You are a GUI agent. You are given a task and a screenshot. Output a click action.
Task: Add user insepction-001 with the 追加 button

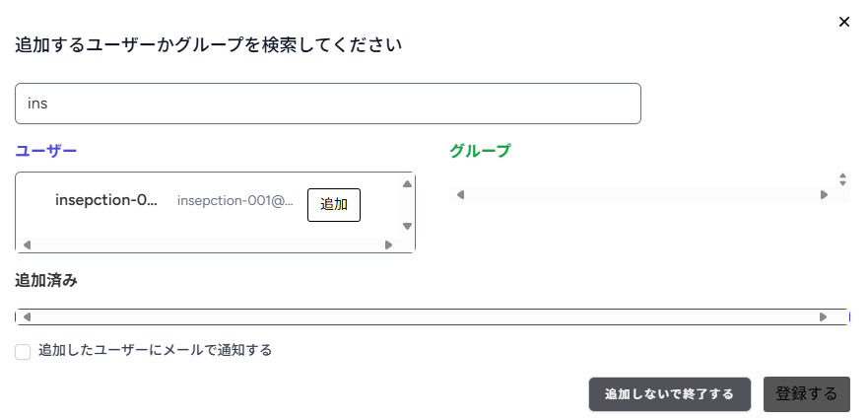[334, 205]
